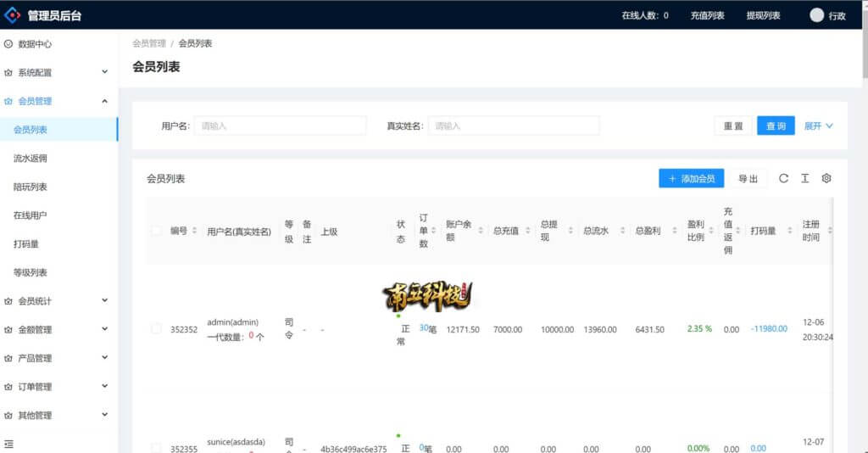Select 会员列表 in the sidebar
868x453 pixels.
point(58,130)
